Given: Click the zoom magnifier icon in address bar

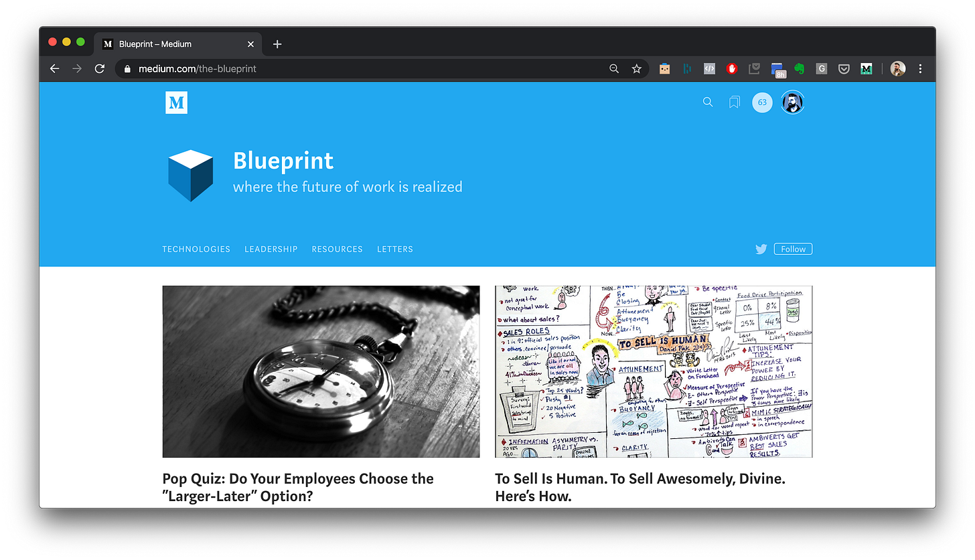Looking at the screenshot, I should click(x=614, y=69).
